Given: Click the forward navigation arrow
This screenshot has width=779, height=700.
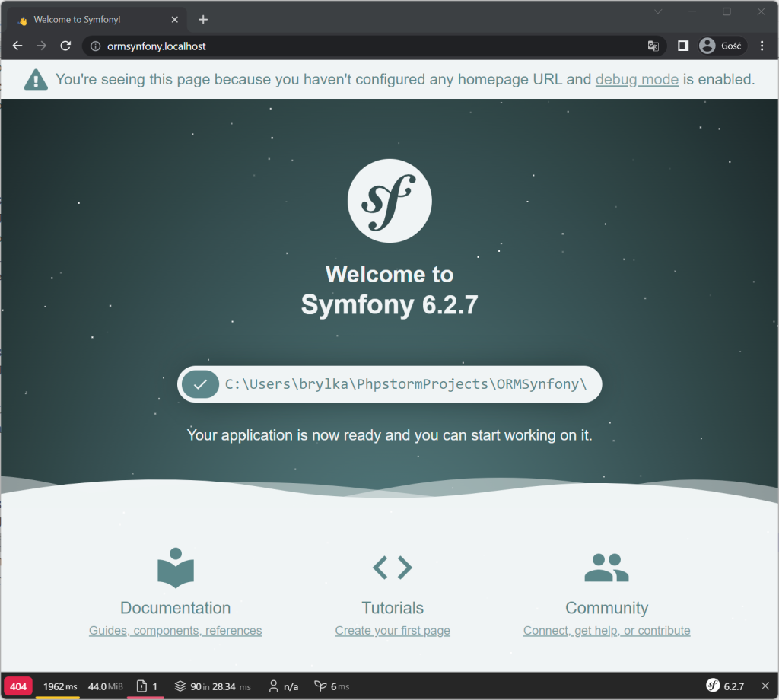Looking at the screenshot, I should point(42,46).
